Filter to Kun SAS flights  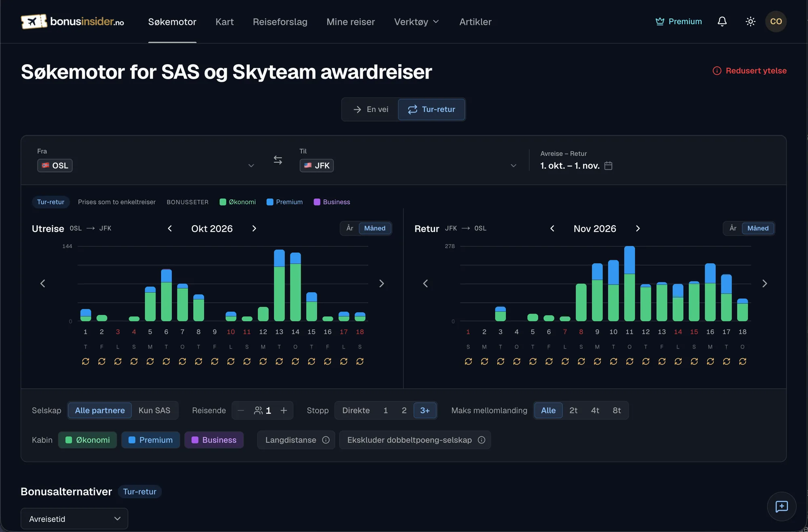(154, 411)
